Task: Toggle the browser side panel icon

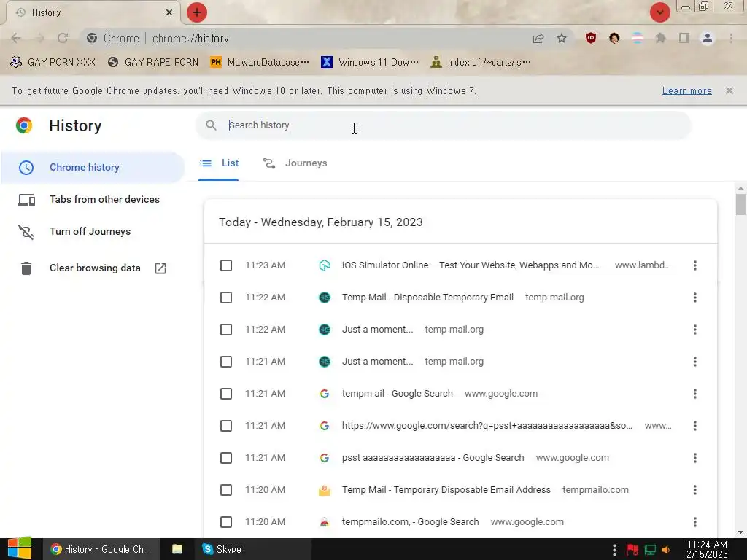Action: coord(684,38)
